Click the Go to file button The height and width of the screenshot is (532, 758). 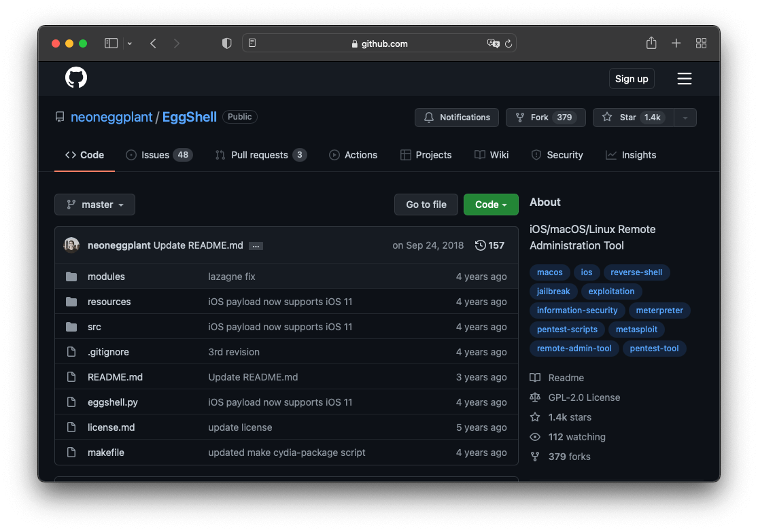pyautogui.click(x=426, y=205)
